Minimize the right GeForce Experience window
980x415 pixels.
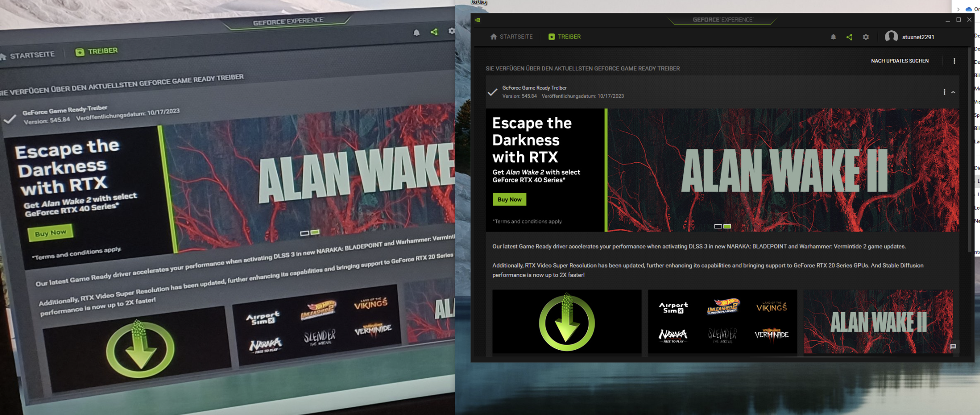[947, 20]
